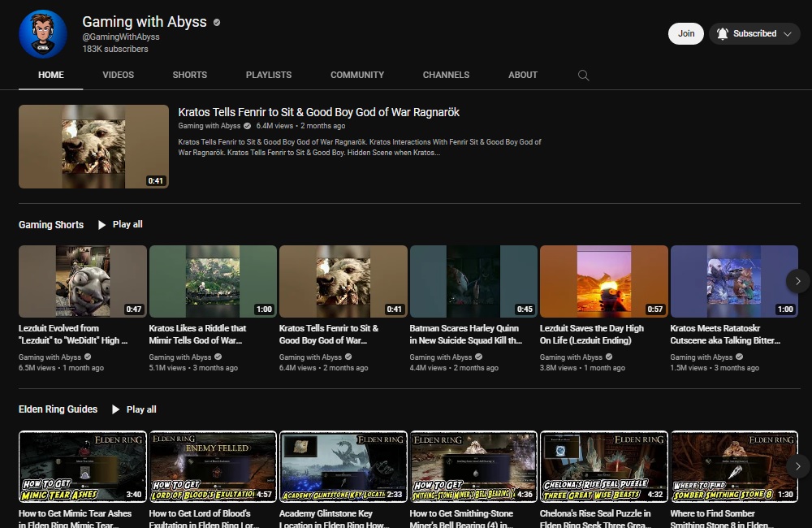This screenshot has height=528, width=812.
Task: Click "6.5M views • 1 month ago" text
Action: pyautogui.click(x=61, y=368)
